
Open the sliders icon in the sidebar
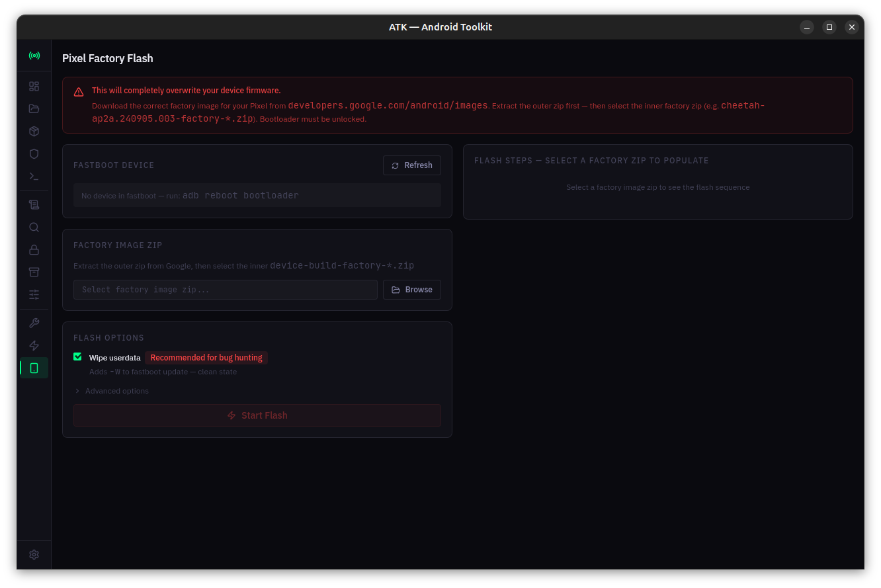click(x=34, y=295)
